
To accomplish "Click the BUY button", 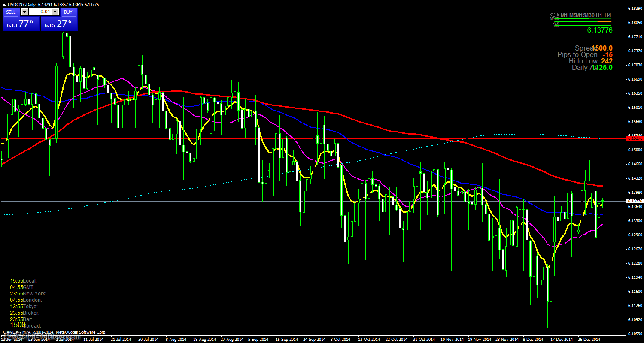I will coord(68,12).
